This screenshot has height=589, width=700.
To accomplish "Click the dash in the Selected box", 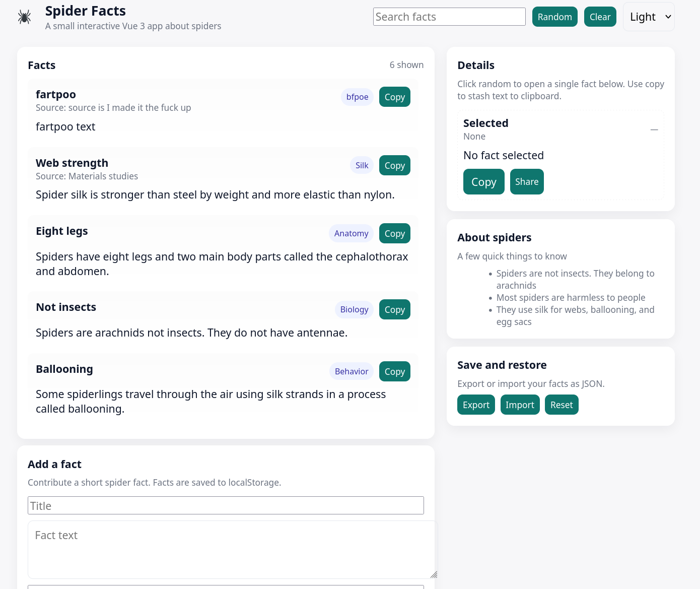I will pos(654,129).
